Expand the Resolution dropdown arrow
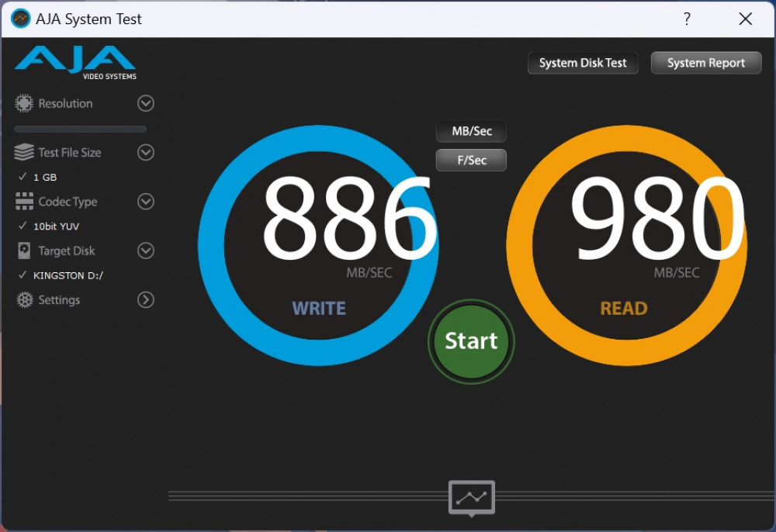The width and height of the screenshot is (776, 532). pos(146,103)
